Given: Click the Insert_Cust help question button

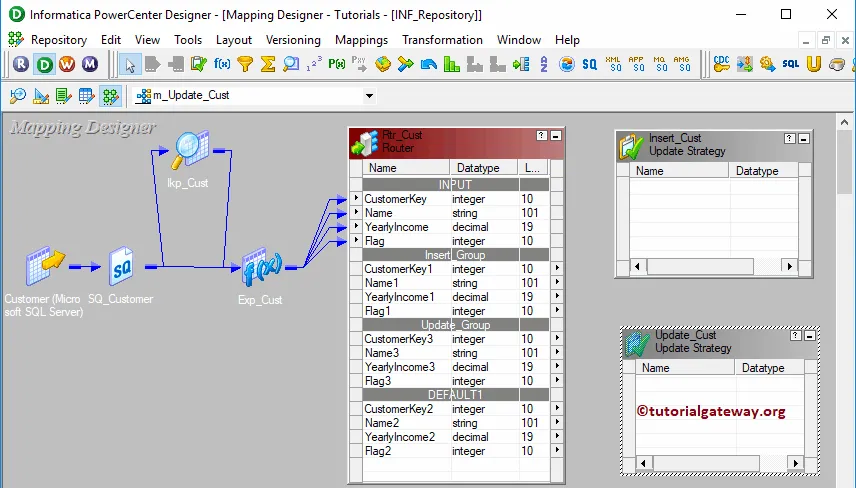Looking at the screenshot, I should pyautogui.click(x=789, y=139).
